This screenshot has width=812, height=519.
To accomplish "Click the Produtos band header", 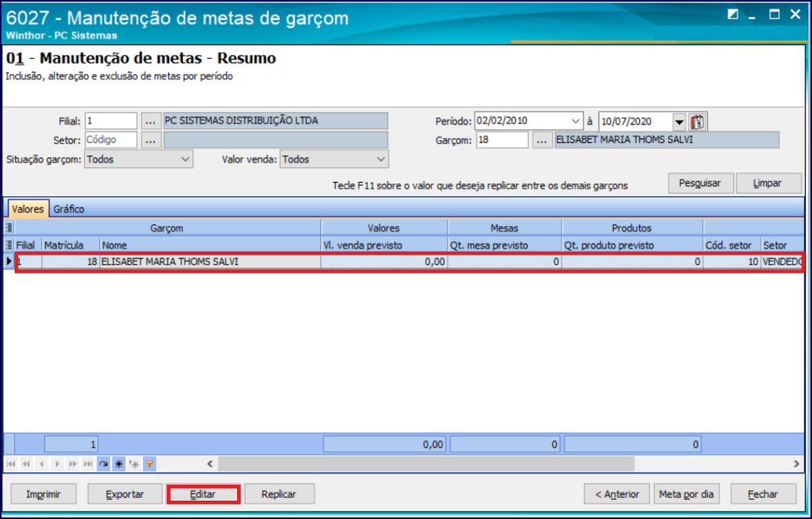I will (632, 228).
